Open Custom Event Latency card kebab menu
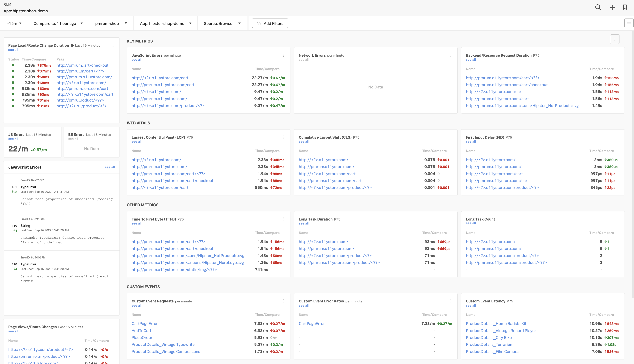Screen dimensions: 634x364 point(618,301)
